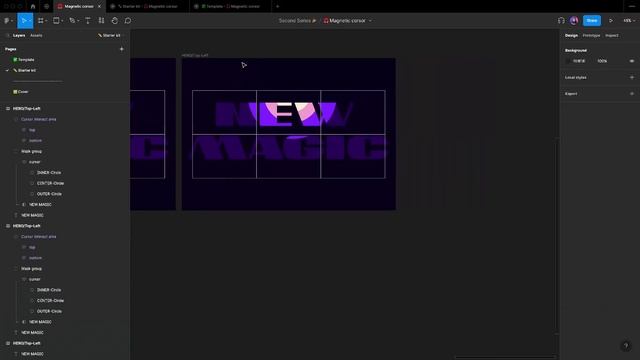The width and height of the screenshot is (640, 360).
Task: Add an export setting with plus
Action: pos(632,93)
